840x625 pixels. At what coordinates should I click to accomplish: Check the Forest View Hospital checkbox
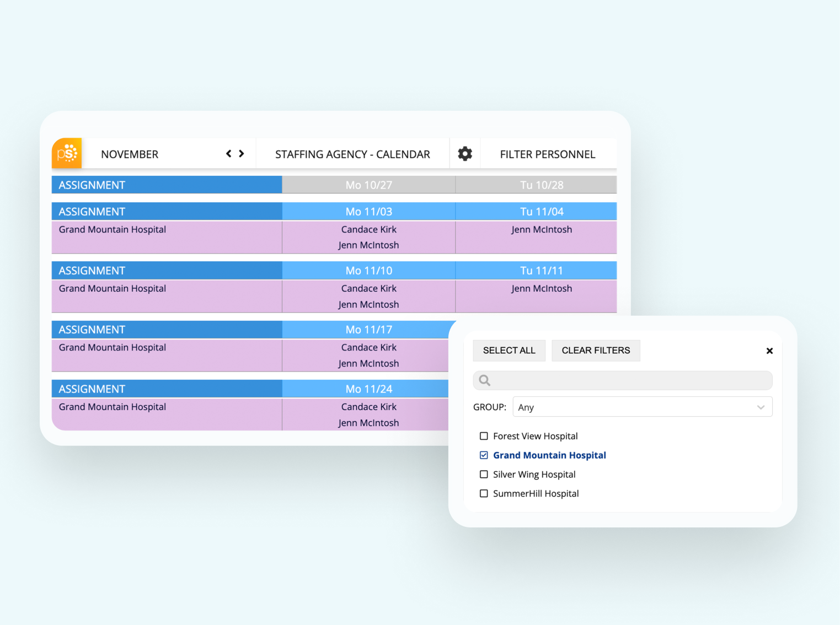tap(484, 436)
